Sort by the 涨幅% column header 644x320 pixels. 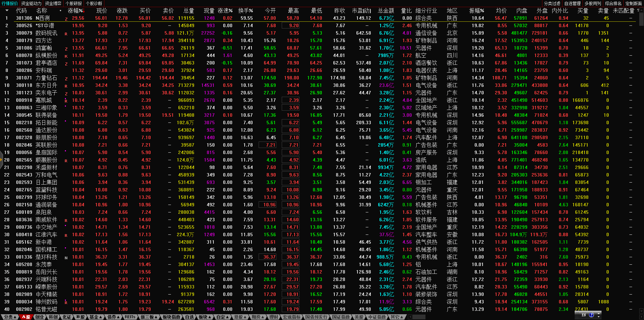(x=75, y=11)
